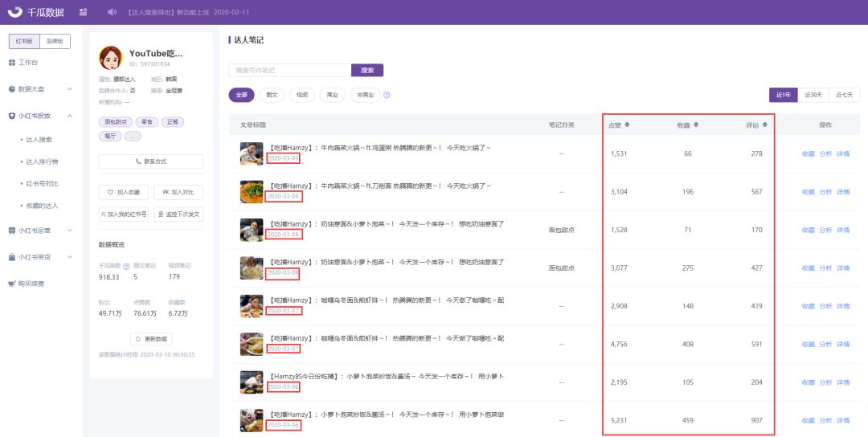Click the help icon beside 非商业 filter
The height and width of the screenshot is (437, 868).
pos(387,95)
